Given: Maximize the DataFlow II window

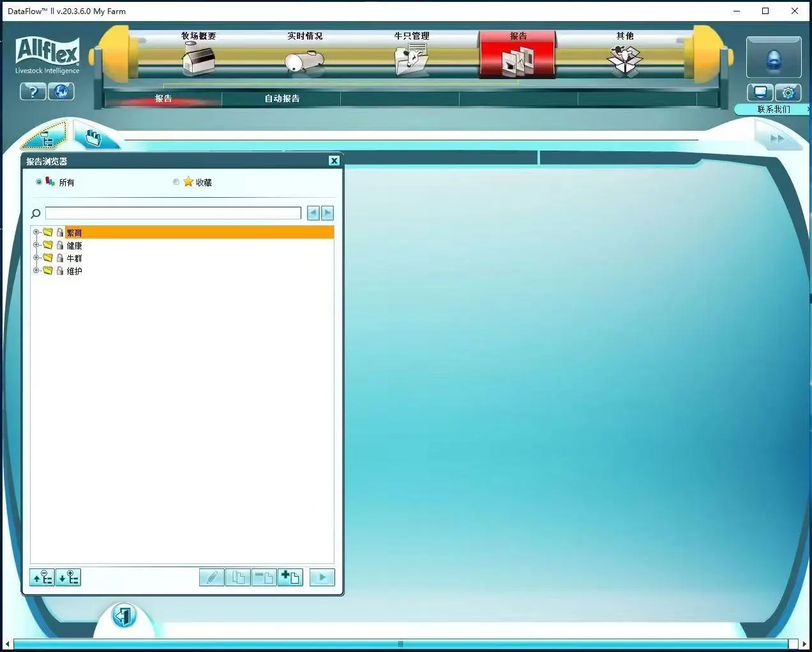Looking at the screenshot, I should tap(765, 11).
